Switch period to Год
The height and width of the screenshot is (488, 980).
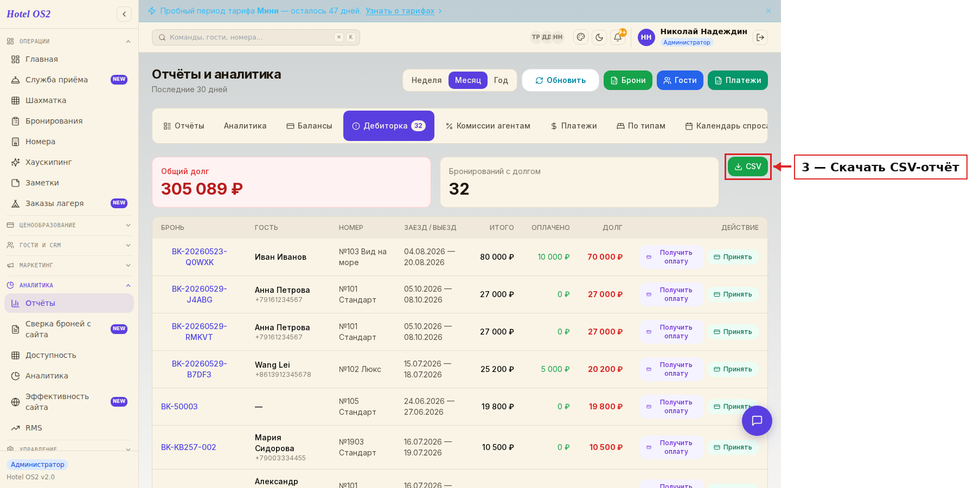point(501,80)
